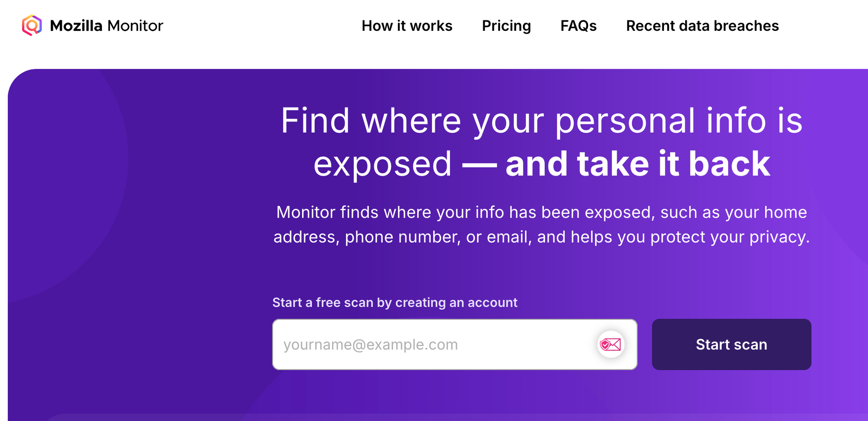868x421 pixels.
Task: Click the headline line "Find where your personal info is"
Action: (x=541, y=121)
